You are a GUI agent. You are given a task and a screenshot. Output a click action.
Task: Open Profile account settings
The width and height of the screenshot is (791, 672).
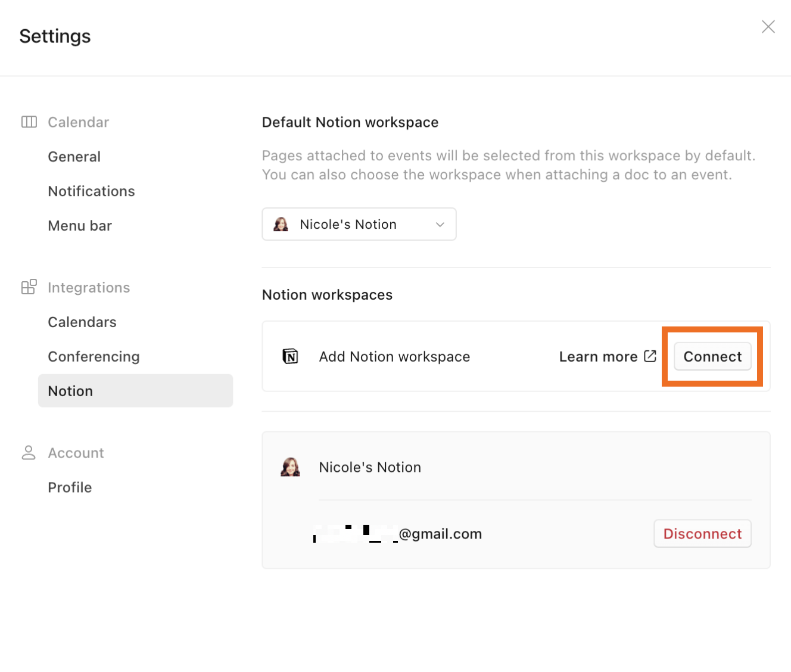(70, 487)
